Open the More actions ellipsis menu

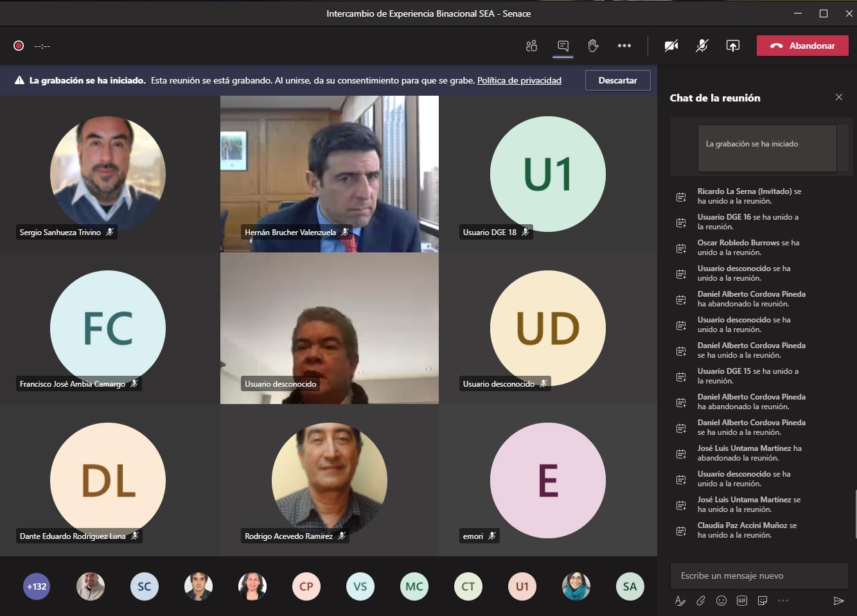[624, 46]
